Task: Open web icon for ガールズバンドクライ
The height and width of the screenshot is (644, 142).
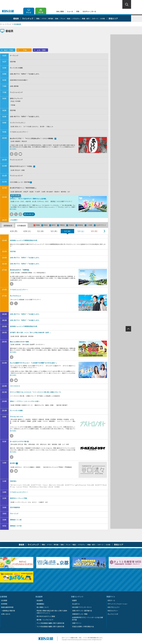Action: point(11,457)
